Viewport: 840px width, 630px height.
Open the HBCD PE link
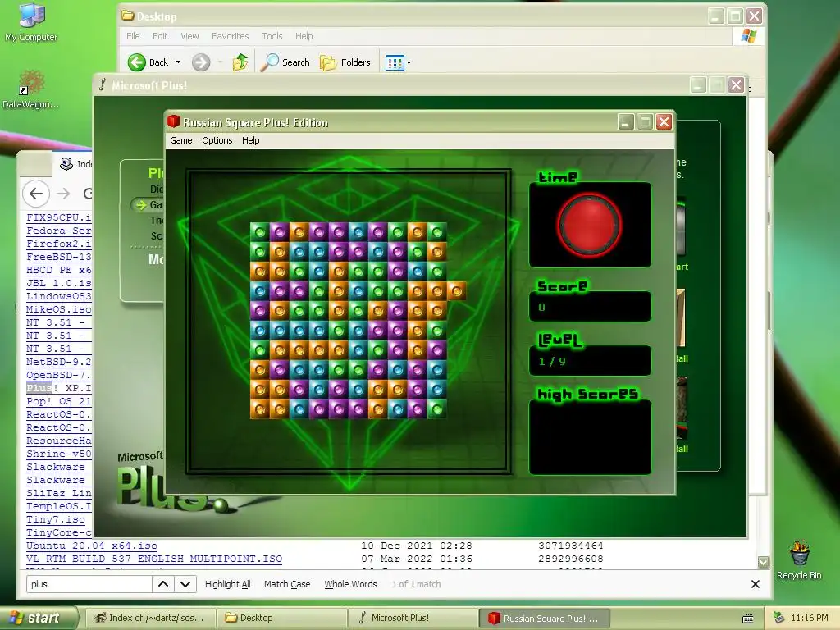coord(59,269)
